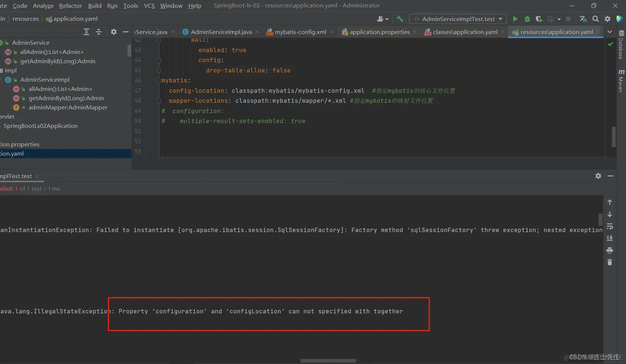
Task: Run AdminServiceImplTest.test with the green play icon
Action: 515,19
